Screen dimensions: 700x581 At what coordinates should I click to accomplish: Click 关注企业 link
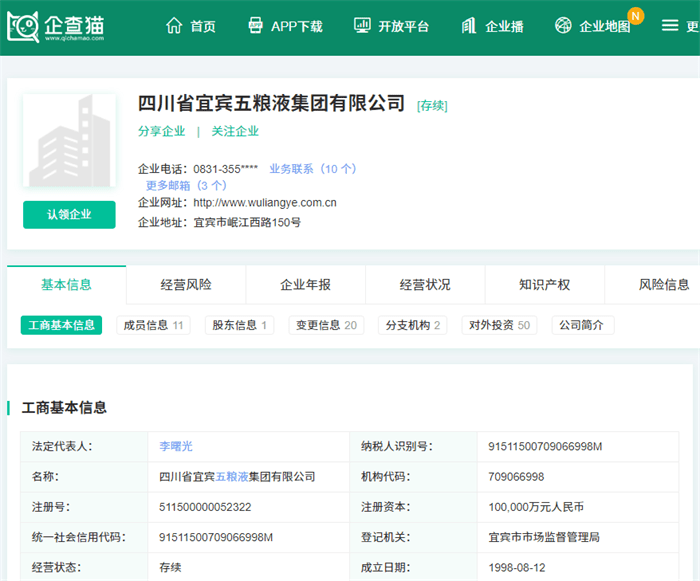235,131
